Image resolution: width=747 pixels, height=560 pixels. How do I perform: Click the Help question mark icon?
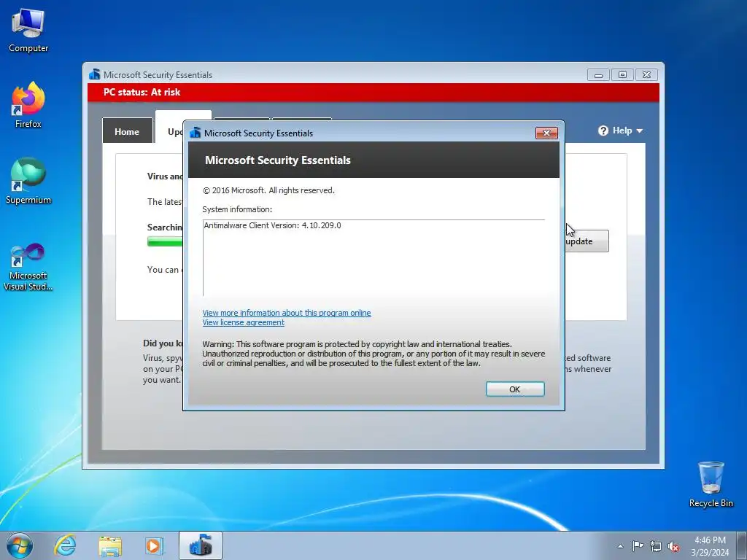coord(603,131)
